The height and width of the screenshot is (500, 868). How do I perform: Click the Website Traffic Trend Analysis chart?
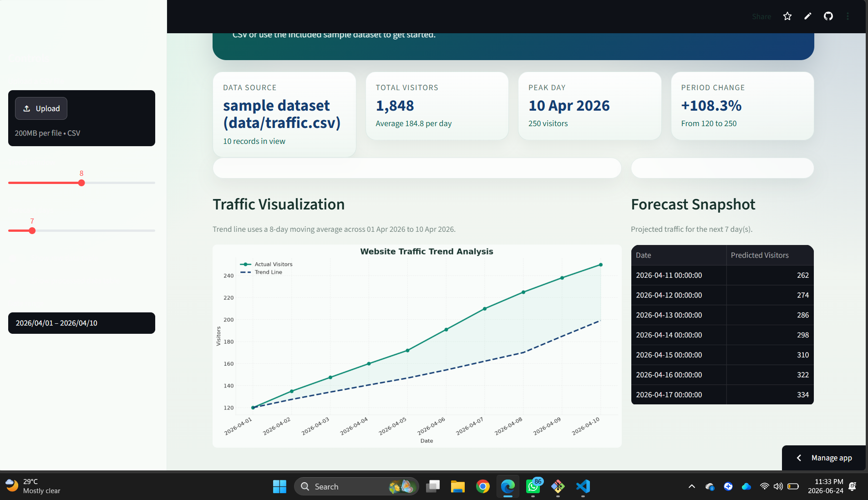click(417, 346)
